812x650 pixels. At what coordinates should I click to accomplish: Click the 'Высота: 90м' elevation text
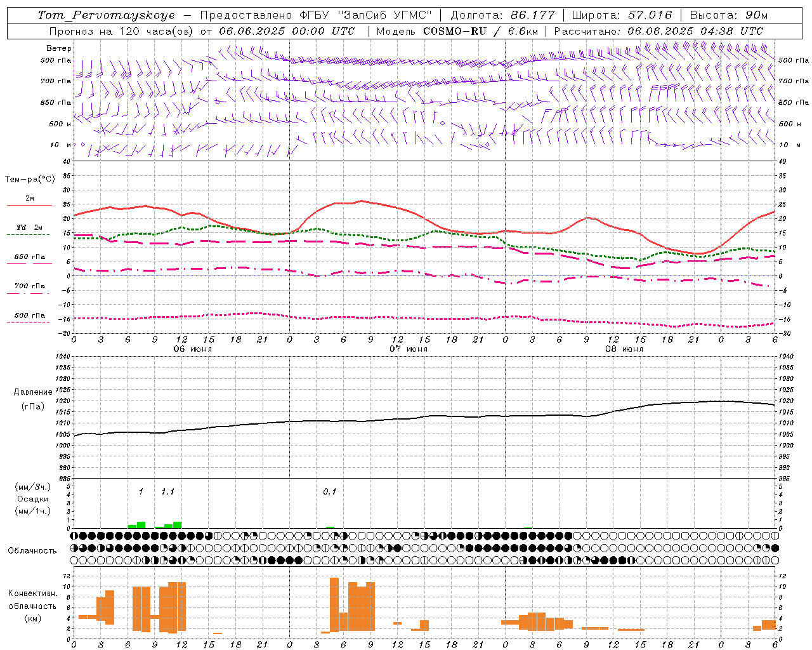pyautogui.click(x=729, y=15)
